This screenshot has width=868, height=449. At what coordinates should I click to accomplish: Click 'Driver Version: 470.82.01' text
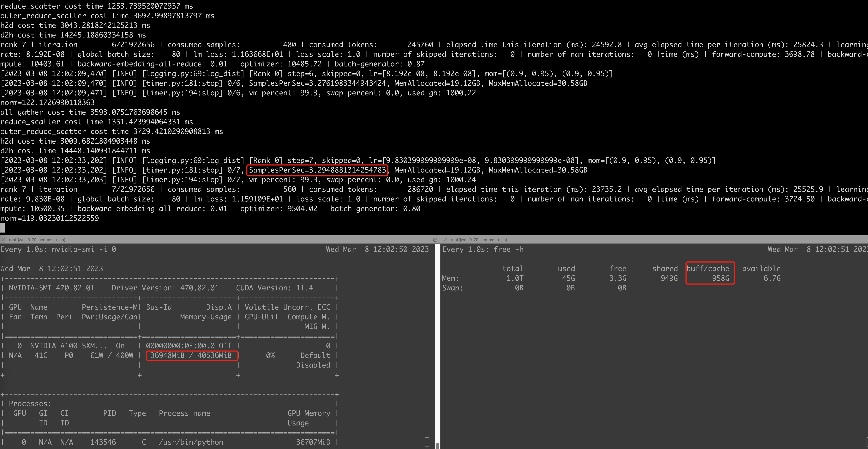(165, 288)
